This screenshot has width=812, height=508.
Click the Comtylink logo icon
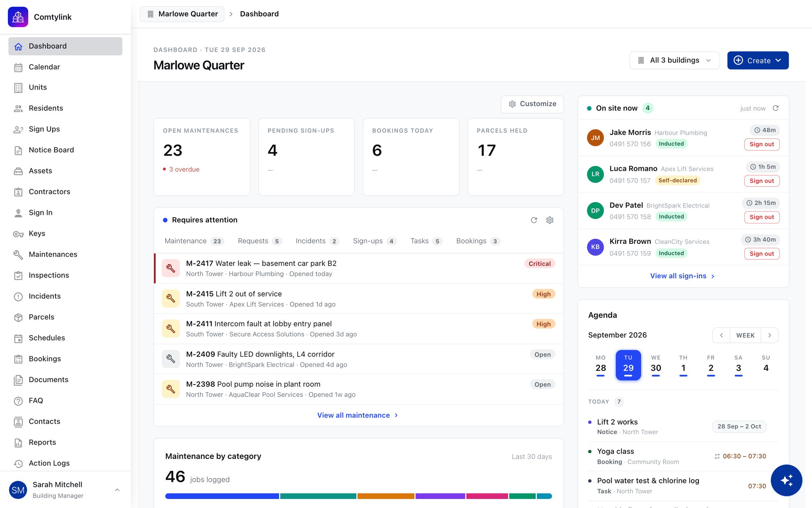click(18, 17)
